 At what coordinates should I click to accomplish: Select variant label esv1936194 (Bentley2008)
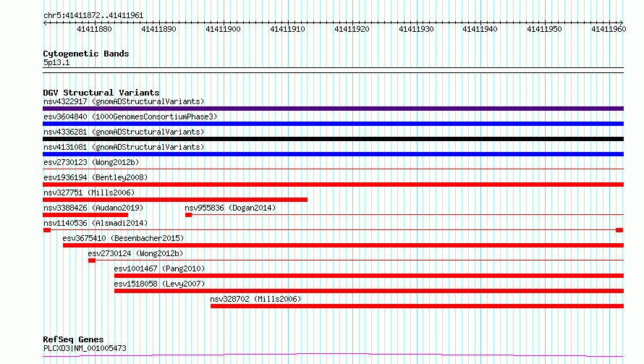(x=96, y=177)
